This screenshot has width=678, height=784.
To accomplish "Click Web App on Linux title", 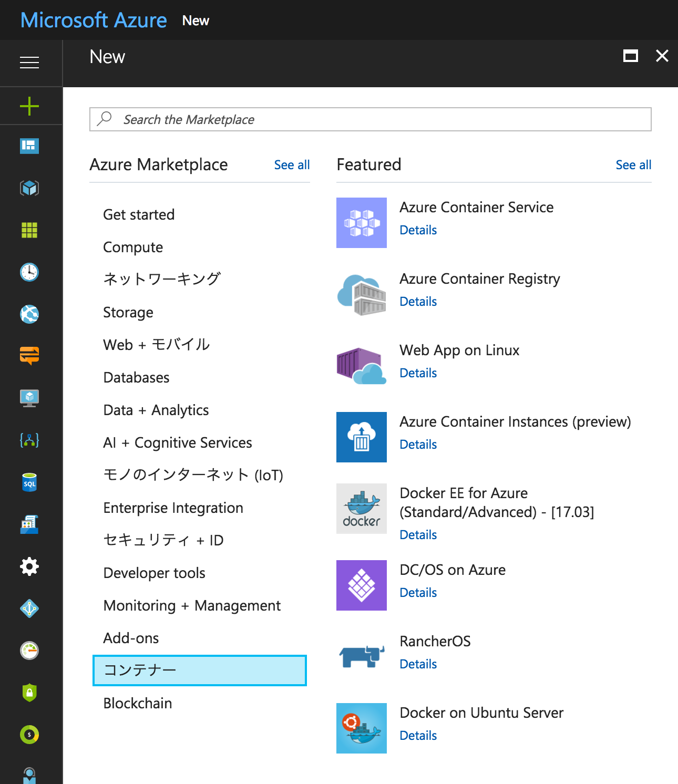I will coord(459,350).
